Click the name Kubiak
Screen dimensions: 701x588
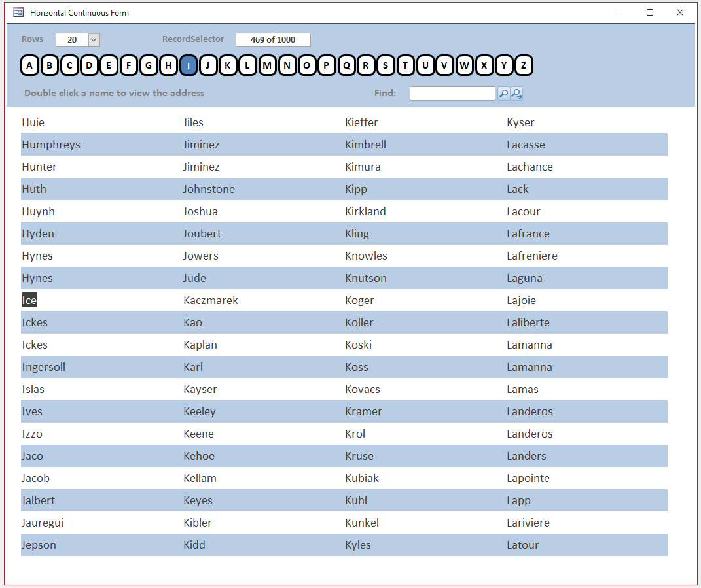[x=362, y=478]
